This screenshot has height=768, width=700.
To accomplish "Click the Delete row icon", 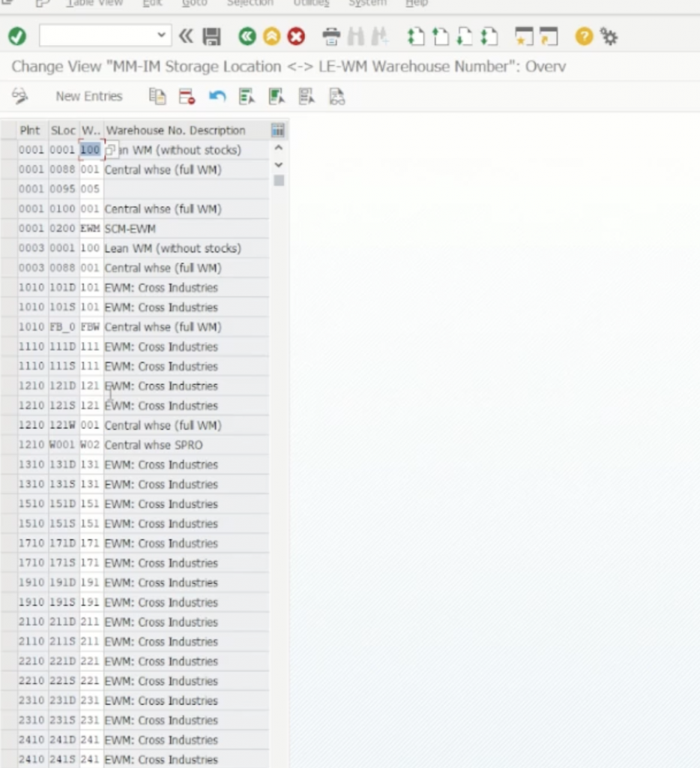I will pos(187,96).
